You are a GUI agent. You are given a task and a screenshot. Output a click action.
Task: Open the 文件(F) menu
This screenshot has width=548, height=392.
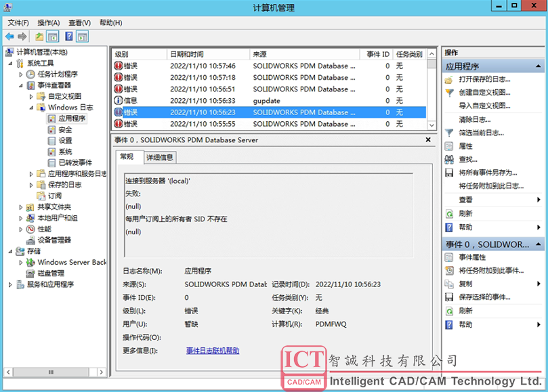[x=18, y=23]
